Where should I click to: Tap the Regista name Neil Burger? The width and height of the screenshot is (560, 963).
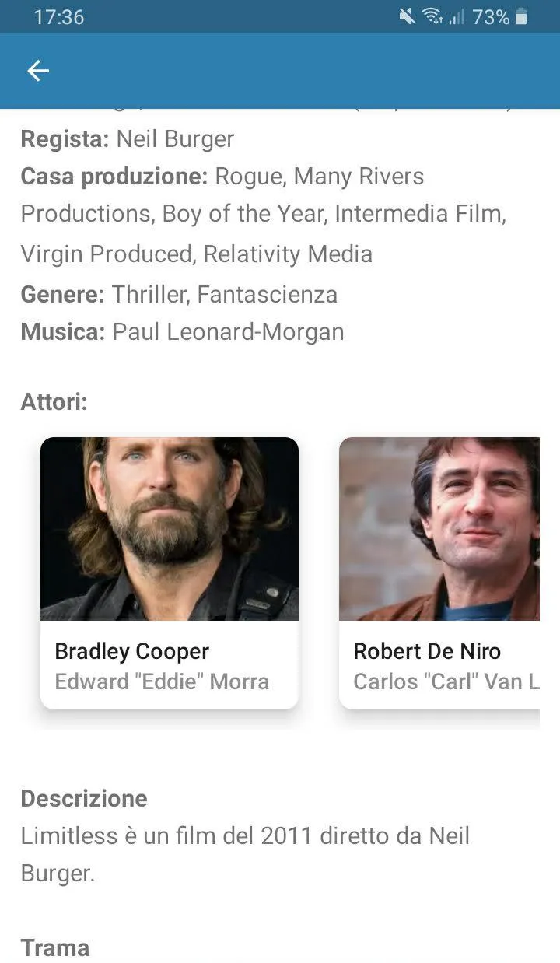[175, 139]
